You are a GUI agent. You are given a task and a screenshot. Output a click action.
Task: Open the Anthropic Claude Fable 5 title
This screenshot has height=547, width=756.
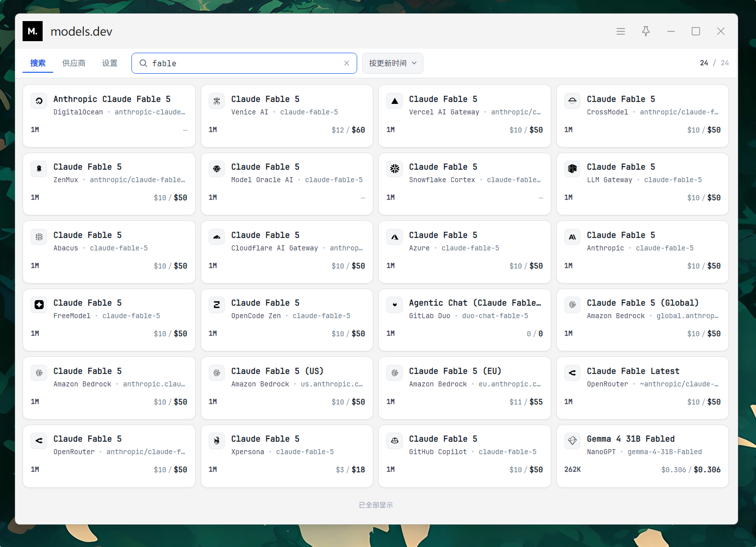coord(112,99)
